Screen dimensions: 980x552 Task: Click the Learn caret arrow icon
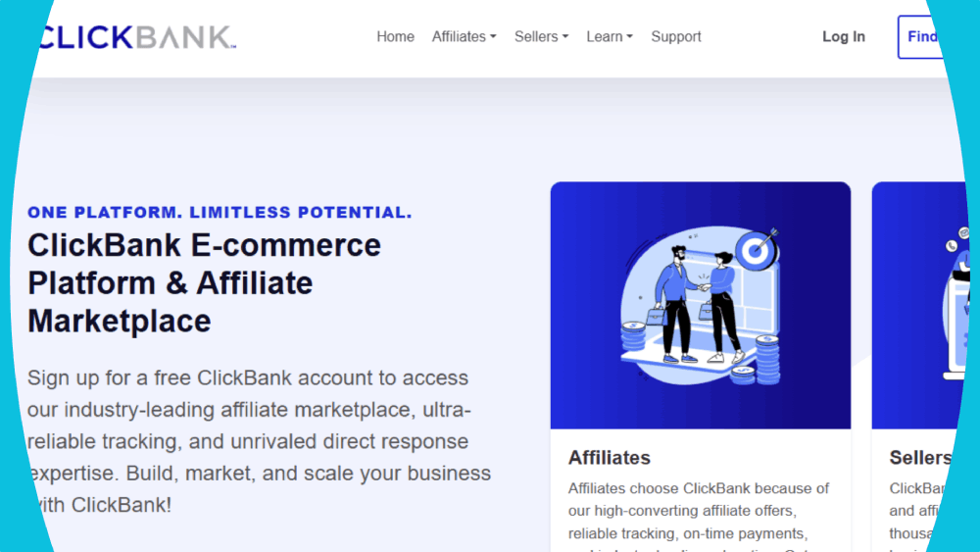tap(630, 37)
